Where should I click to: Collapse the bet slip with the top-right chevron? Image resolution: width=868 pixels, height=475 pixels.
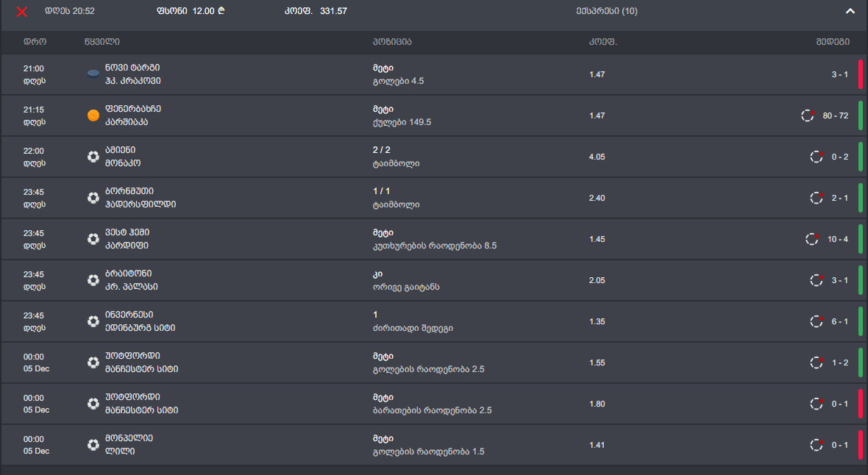point(850,11)
